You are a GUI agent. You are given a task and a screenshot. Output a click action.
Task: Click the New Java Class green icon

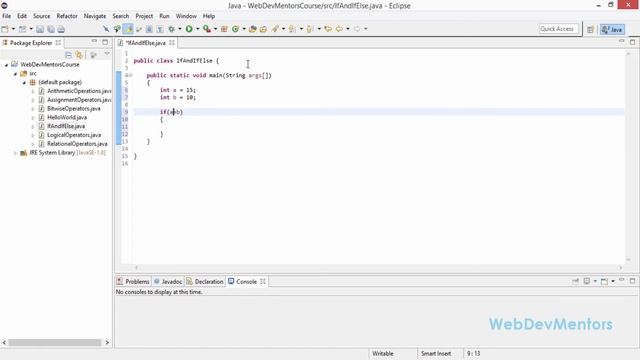[x=236, y=29]
